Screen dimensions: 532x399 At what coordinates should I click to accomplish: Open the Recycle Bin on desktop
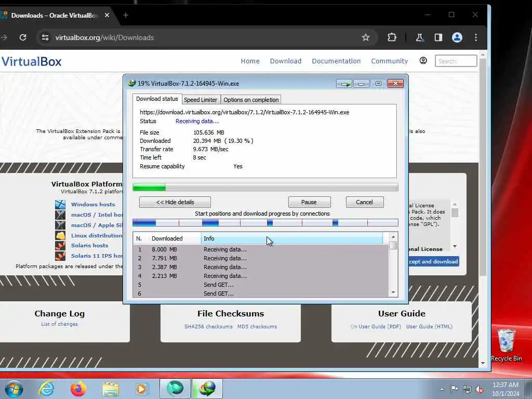pyautogui.click(x=506, y=345)
